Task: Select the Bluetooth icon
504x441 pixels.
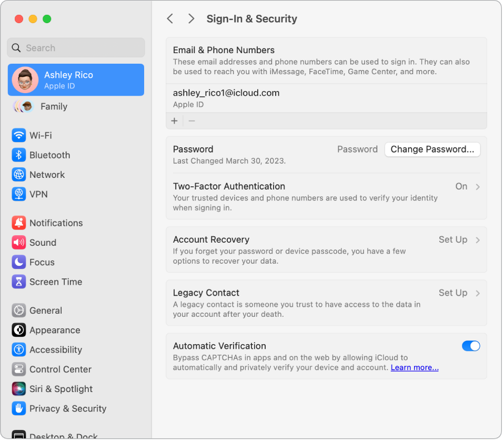Action: 18,155
